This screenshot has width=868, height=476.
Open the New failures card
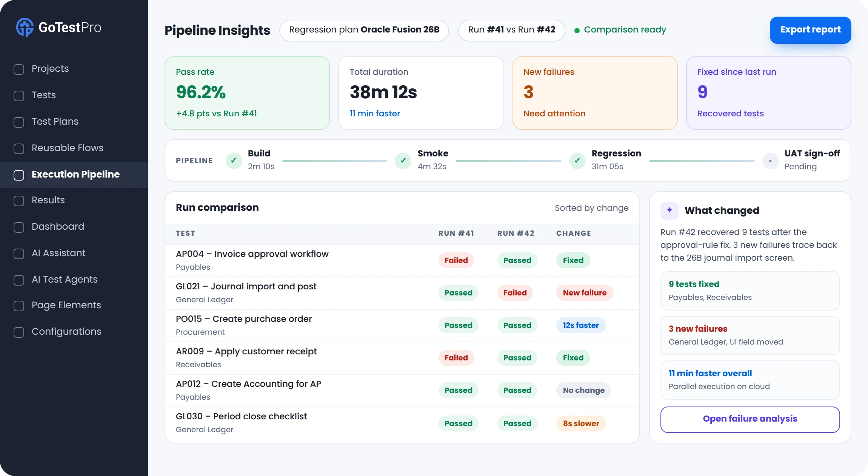[595, 93]
